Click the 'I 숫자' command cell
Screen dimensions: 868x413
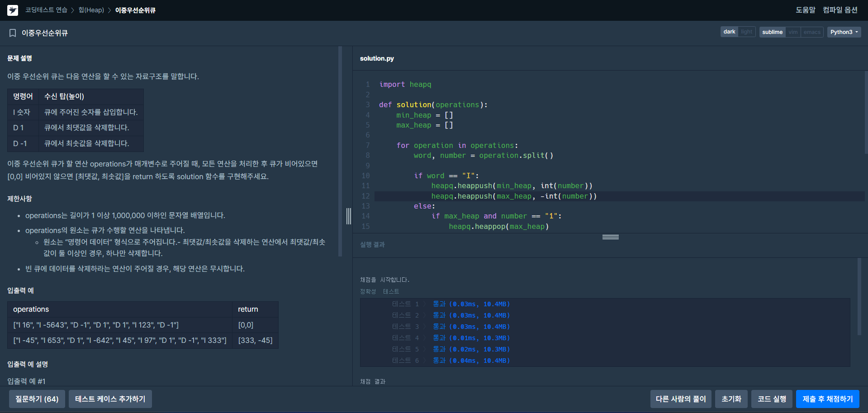point(23,112)
